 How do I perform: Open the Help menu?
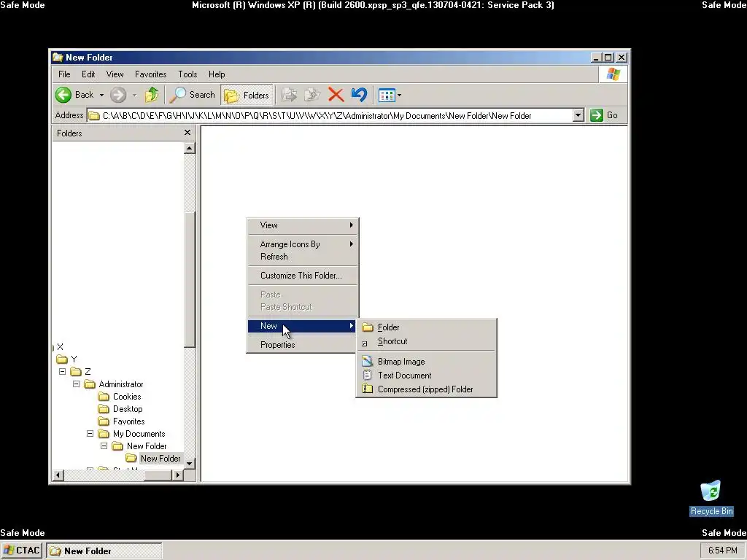click(x=217, y=74)
